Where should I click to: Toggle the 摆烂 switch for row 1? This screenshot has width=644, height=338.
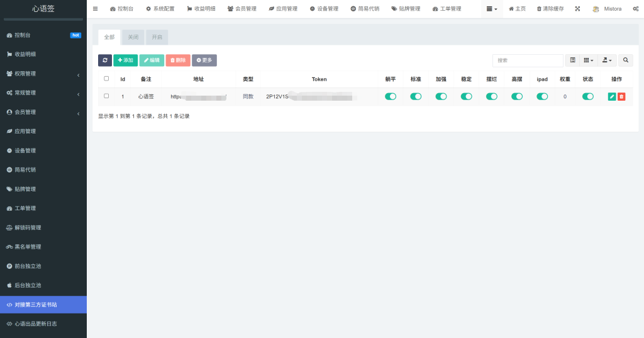[492, 97]
